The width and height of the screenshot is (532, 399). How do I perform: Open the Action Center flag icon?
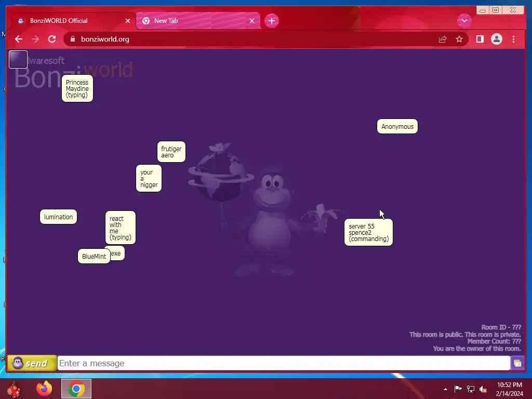(x=458, y=389)
